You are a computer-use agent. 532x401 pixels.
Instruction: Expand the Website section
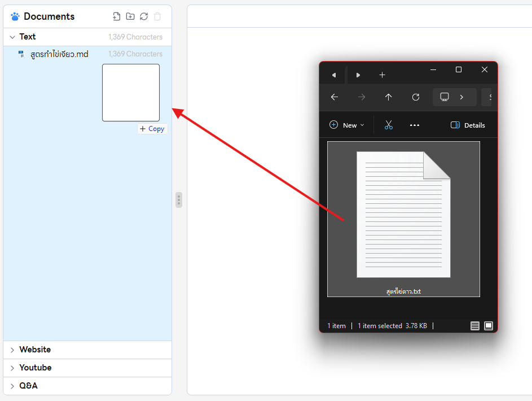(12, 350)
